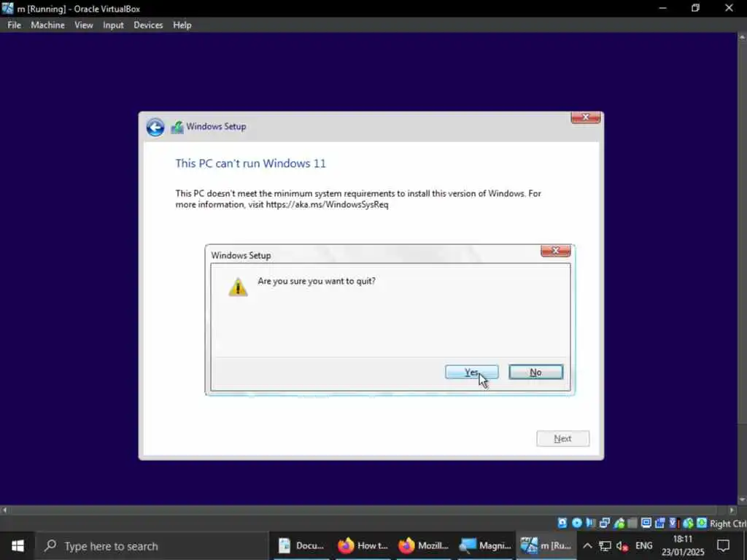Click the aka.ms/WindowsSysReq URL text
This screenshot has width=747, height=560.
(328, 205)
